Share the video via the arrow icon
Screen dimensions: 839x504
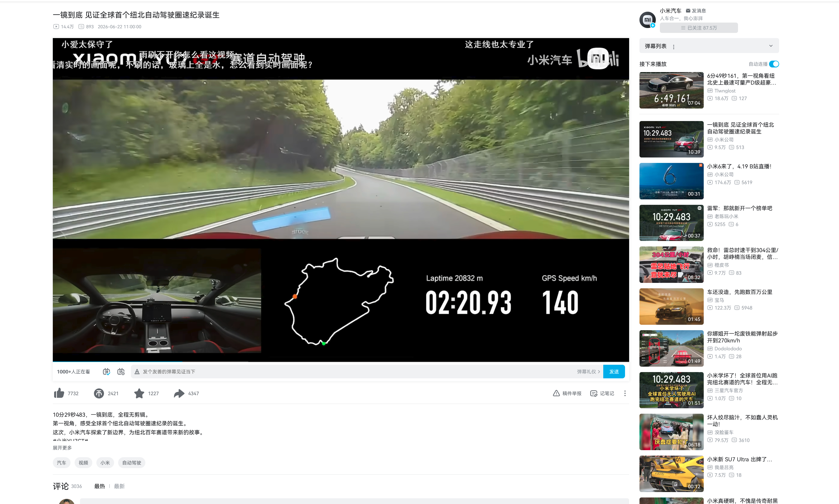point(179,393)
